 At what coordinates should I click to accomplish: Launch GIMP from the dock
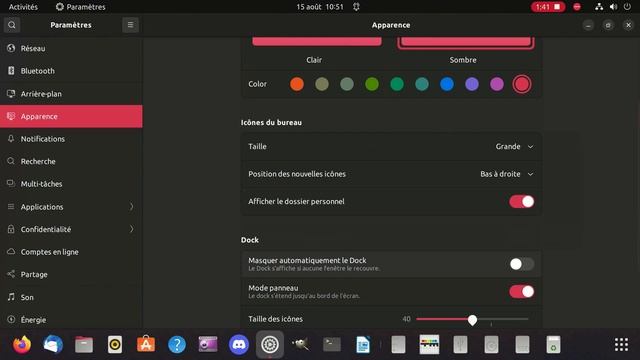pyautogui.click(x=301, y=344)
